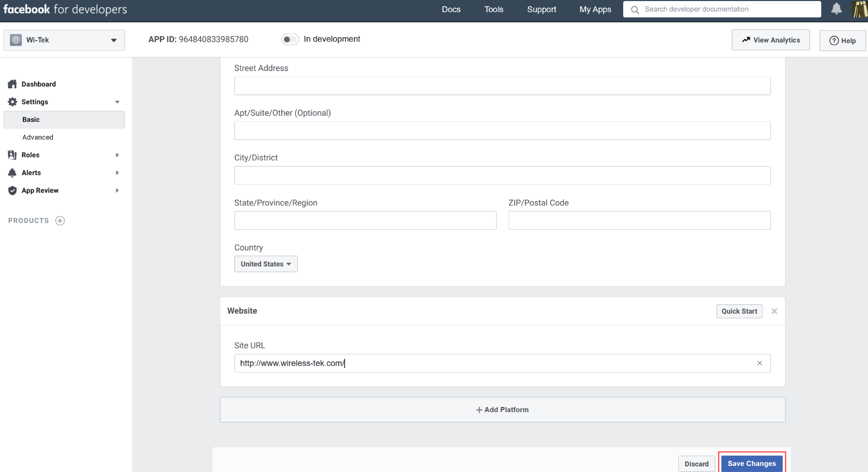Click the Help button
Screen dimensions: 868x472
843,41
